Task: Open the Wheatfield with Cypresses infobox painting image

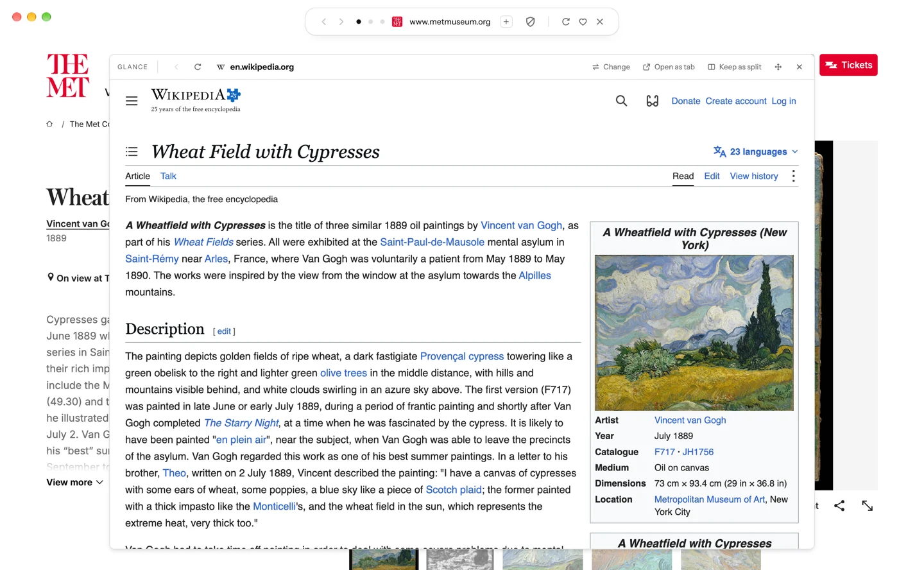Action: pyautogui.click(x=694, y=332)
